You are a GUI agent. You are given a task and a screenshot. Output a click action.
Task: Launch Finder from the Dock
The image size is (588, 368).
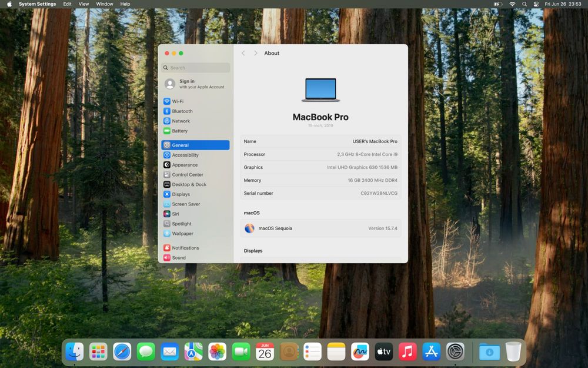[x=75, y=352]
